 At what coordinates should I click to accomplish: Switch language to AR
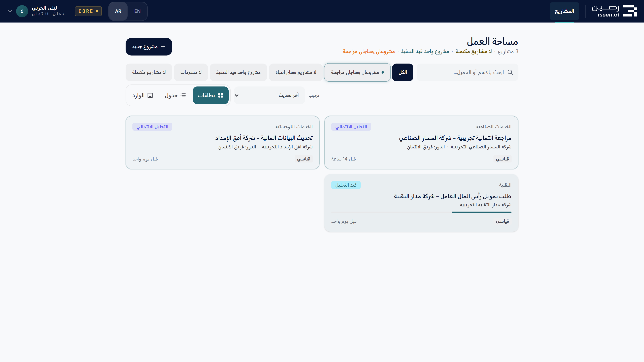118,11
